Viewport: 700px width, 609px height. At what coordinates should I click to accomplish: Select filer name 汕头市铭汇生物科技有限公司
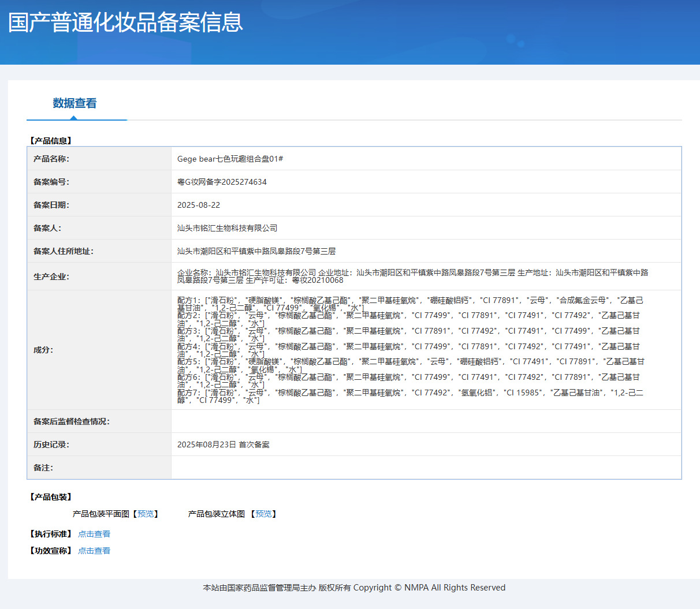[227, 228]
